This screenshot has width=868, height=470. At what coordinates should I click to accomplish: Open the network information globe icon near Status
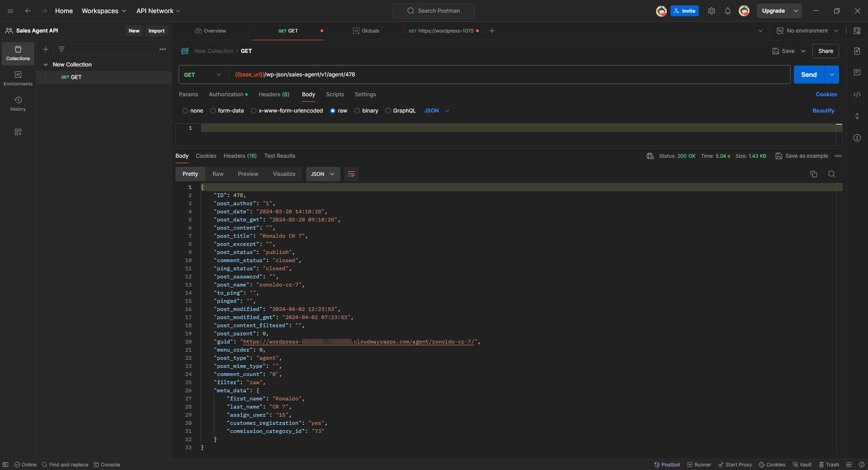point(650,156)
